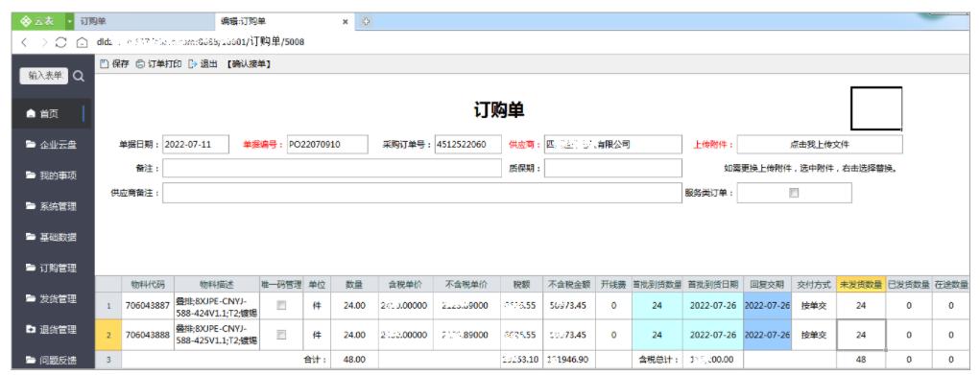Click the 合计 quantity 48.00 cell

coord(354,360)
